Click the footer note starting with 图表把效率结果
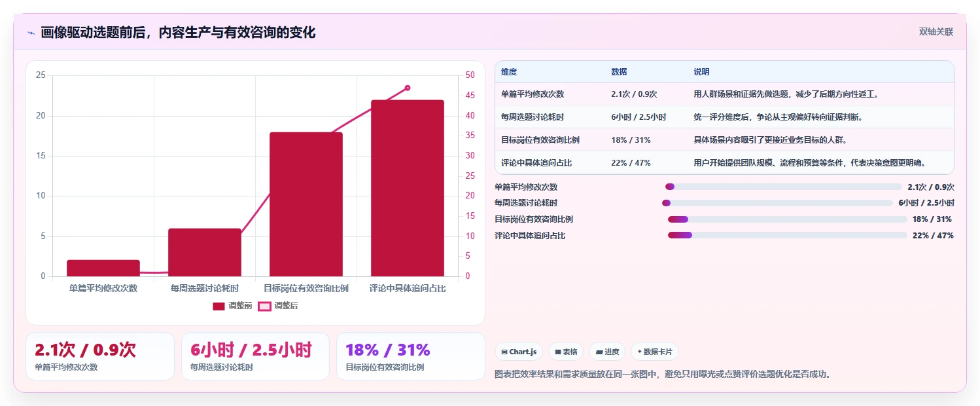 click(x=663, y=375)
